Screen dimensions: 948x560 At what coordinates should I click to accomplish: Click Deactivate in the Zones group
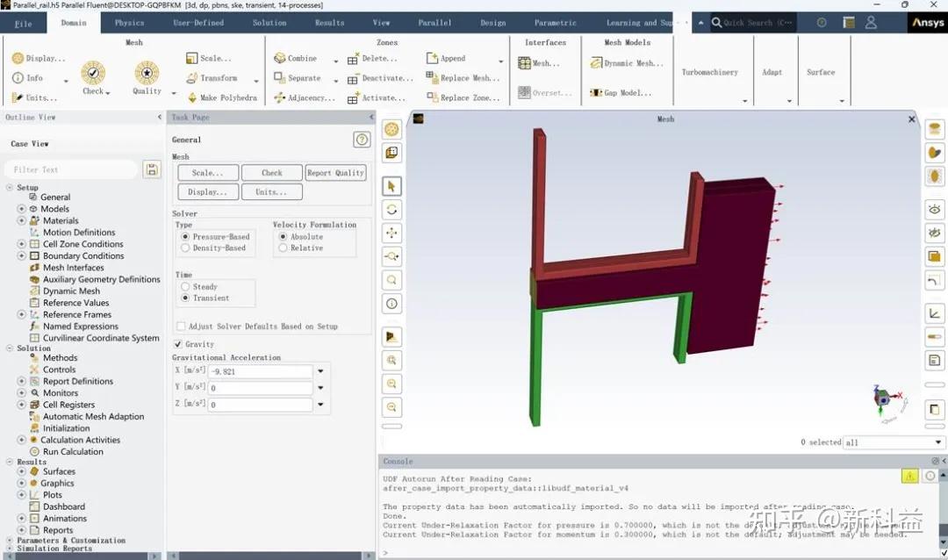pyautogui.click(x=380, y=79)
